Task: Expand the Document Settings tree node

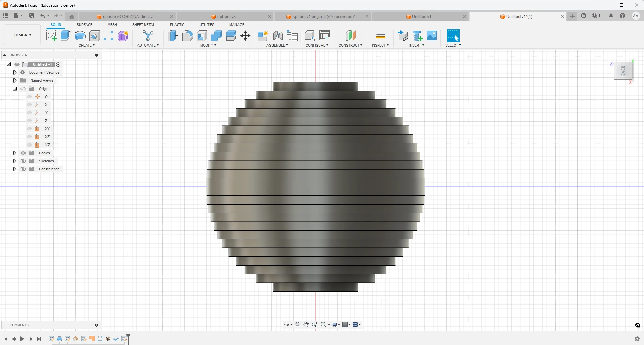Action: [x=15, y=72]
